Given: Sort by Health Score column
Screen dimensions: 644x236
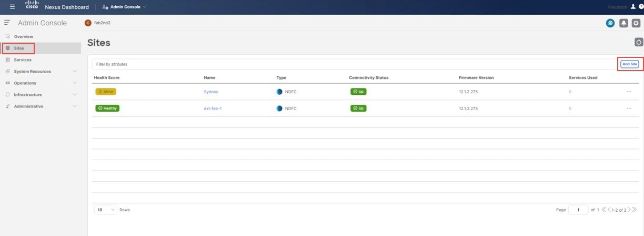Looking at the screenshot, I should 107,77.
